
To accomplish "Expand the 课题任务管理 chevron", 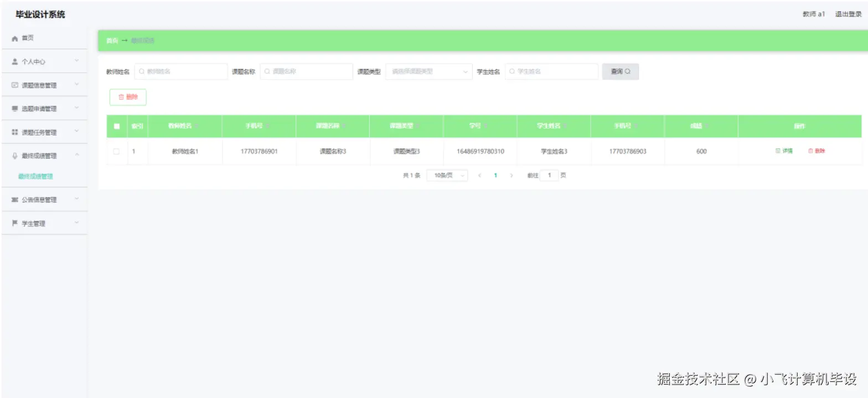I will coord(77,132).
